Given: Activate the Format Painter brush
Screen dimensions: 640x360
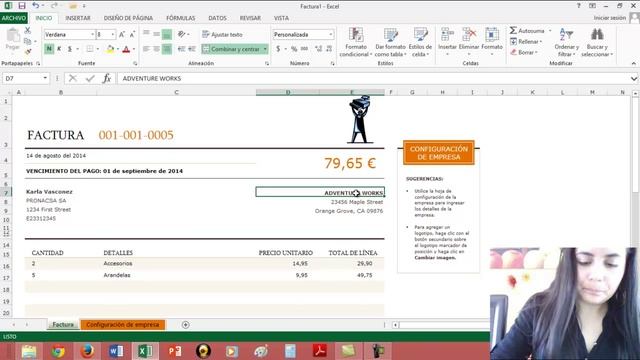Looking at the screenshot, I should click(27, 52).
